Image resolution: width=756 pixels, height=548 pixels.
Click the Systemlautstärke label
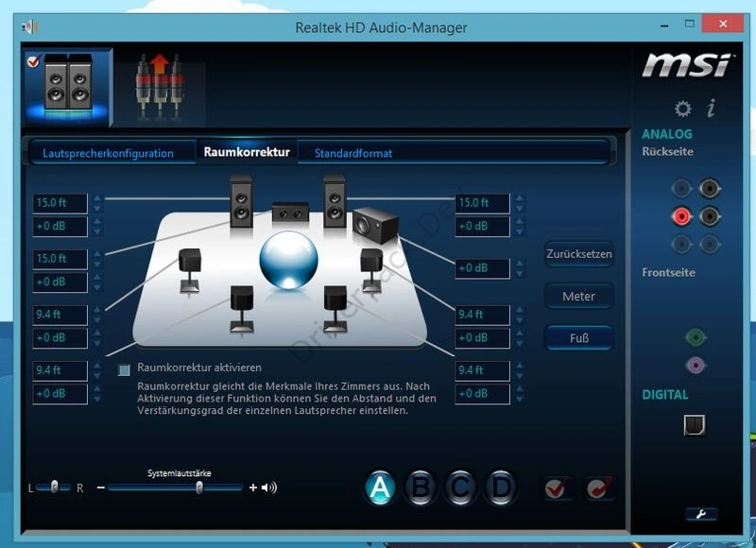(x=180, y=473)
